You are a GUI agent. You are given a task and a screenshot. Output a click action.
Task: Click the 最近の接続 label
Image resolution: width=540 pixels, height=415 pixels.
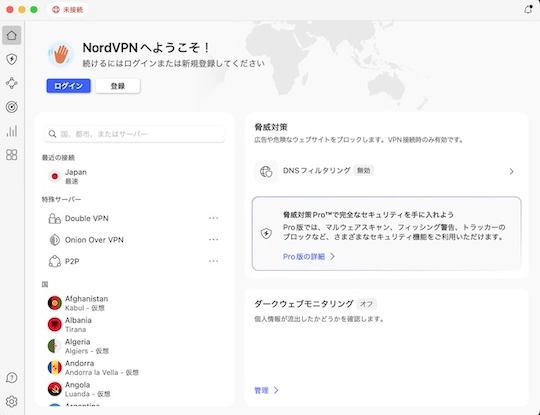tap(58, 158)
